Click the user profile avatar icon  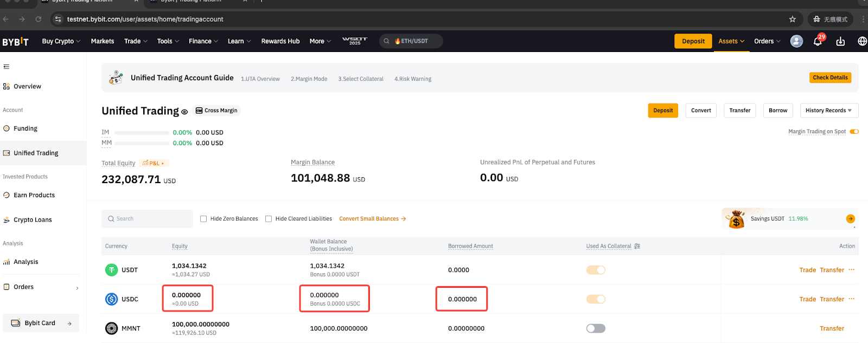click(796, 41)
